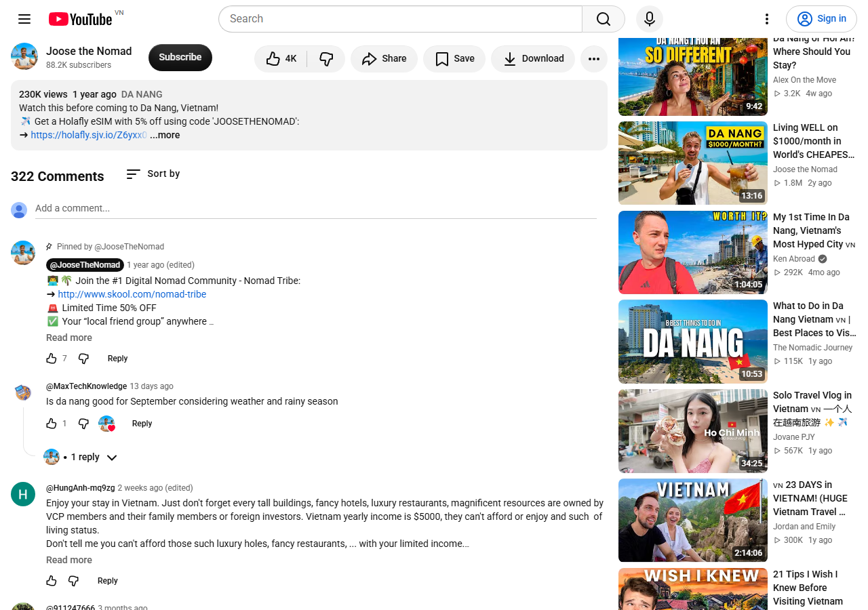The width and height of the screenshot is (868, 610).
Task: Open The Nomadic Journey channel name
Action: [x=813, y=348]
